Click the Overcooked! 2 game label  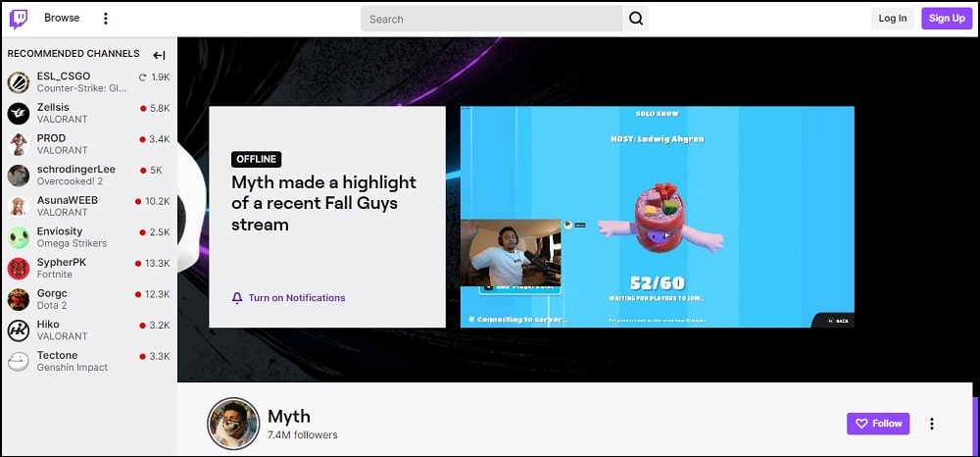(x=70, y=181)
